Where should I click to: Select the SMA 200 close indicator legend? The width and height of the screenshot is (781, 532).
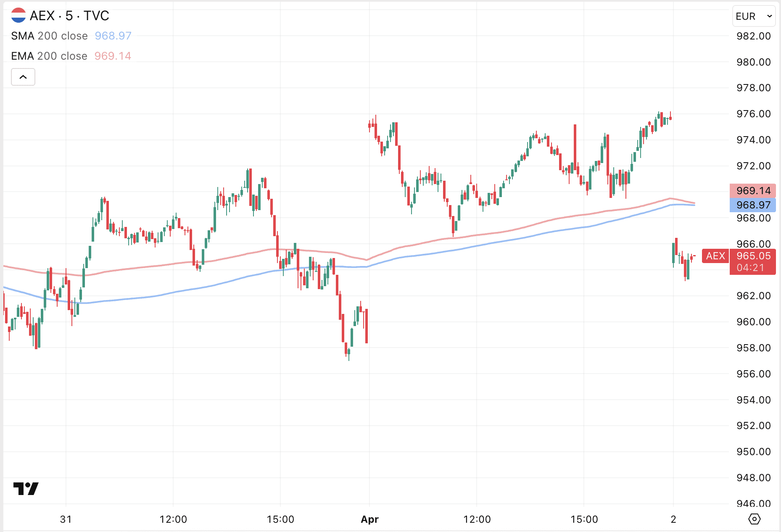pyautogui.click(x=49, y=36)
